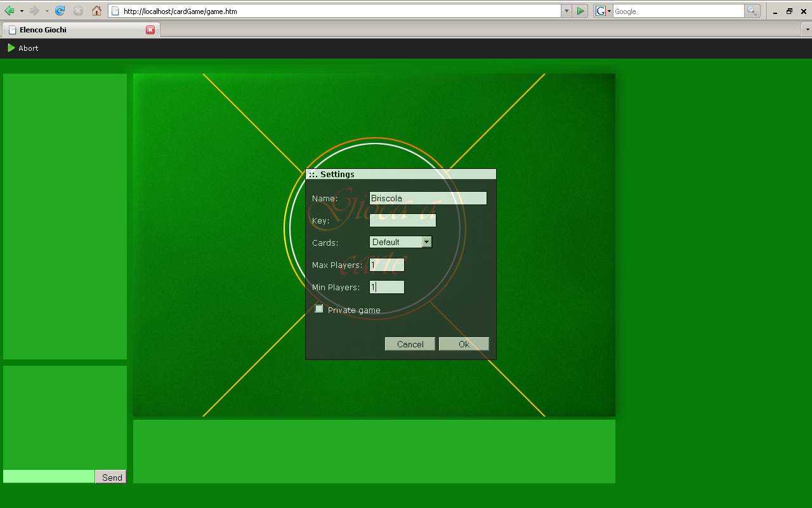Click the browser Forward arrow icon
This screenshot has width=812, height=508.
click(x=35, y=11)
